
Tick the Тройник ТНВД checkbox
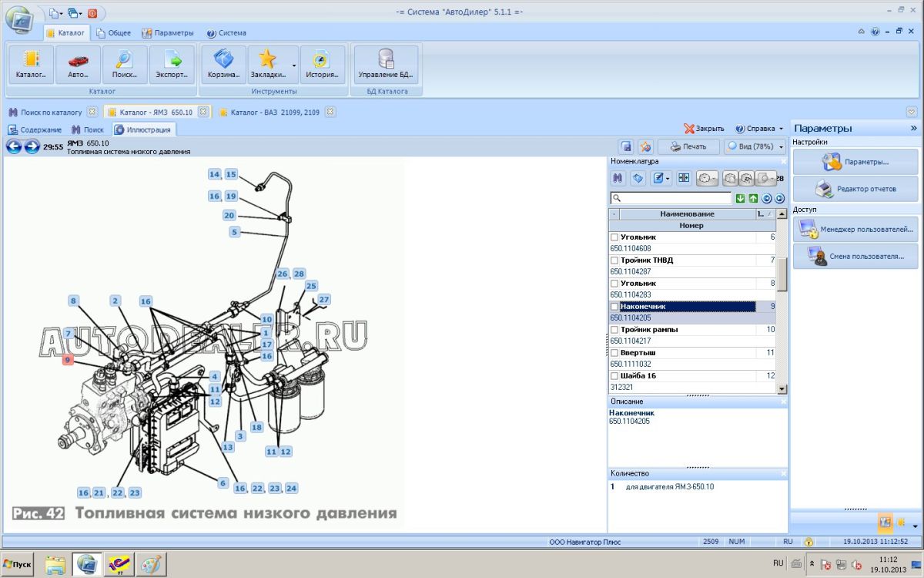614,260
